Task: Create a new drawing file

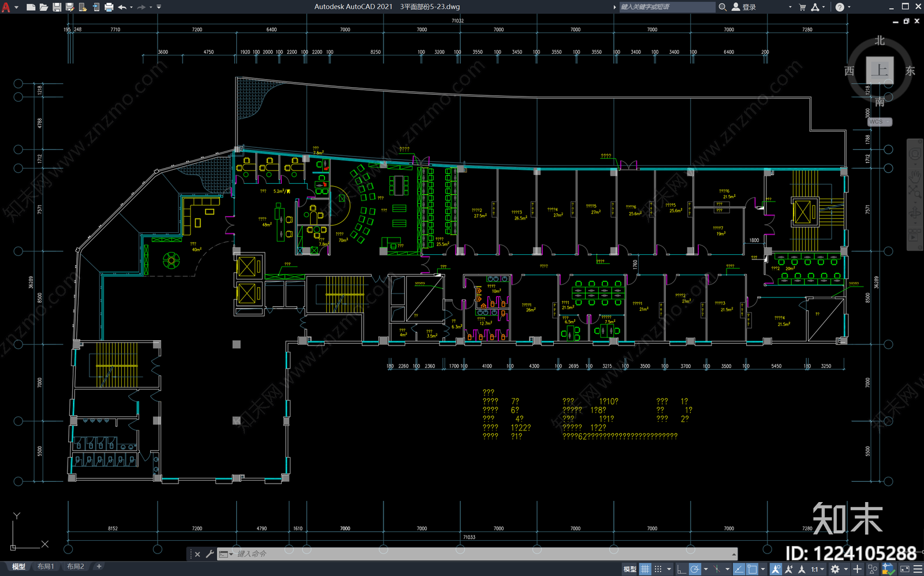Action: [31, 7]
